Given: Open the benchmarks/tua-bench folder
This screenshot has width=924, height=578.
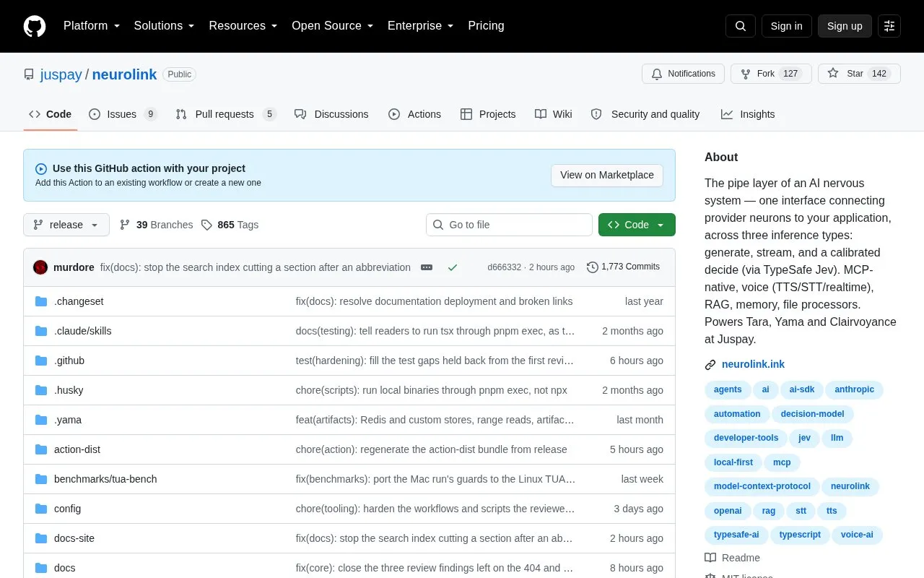Looking at the screenshot, I should [x=105, y=479].
